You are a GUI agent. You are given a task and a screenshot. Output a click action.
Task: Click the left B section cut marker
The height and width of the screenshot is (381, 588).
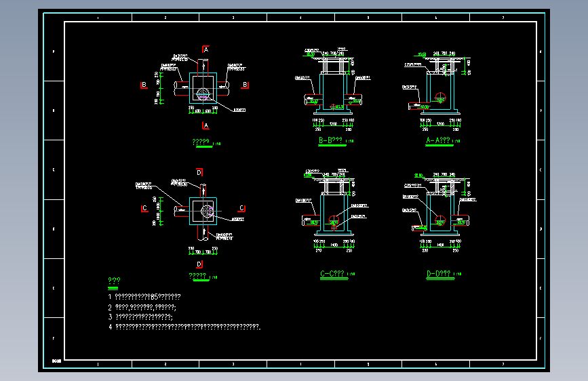144,85
